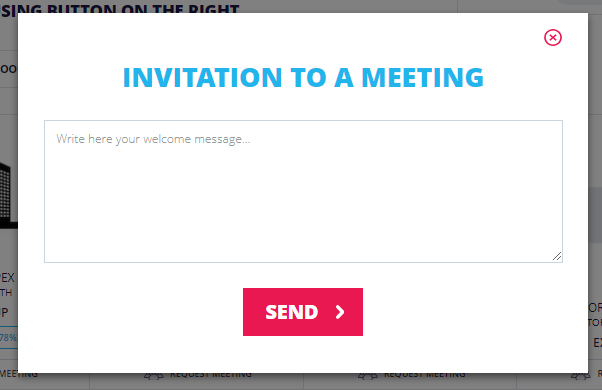Click the dark gray panel at right edge

pos(595,215)
